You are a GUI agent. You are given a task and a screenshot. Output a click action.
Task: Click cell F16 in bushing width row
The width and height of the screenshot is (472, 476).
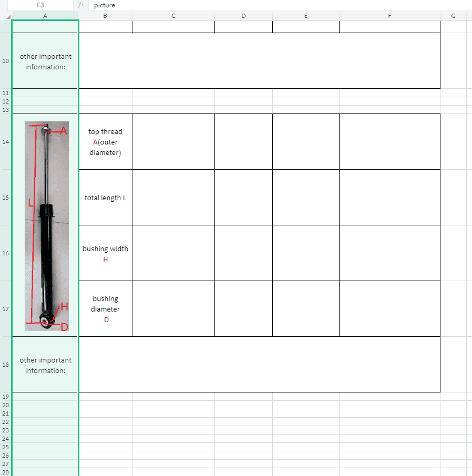389,253
